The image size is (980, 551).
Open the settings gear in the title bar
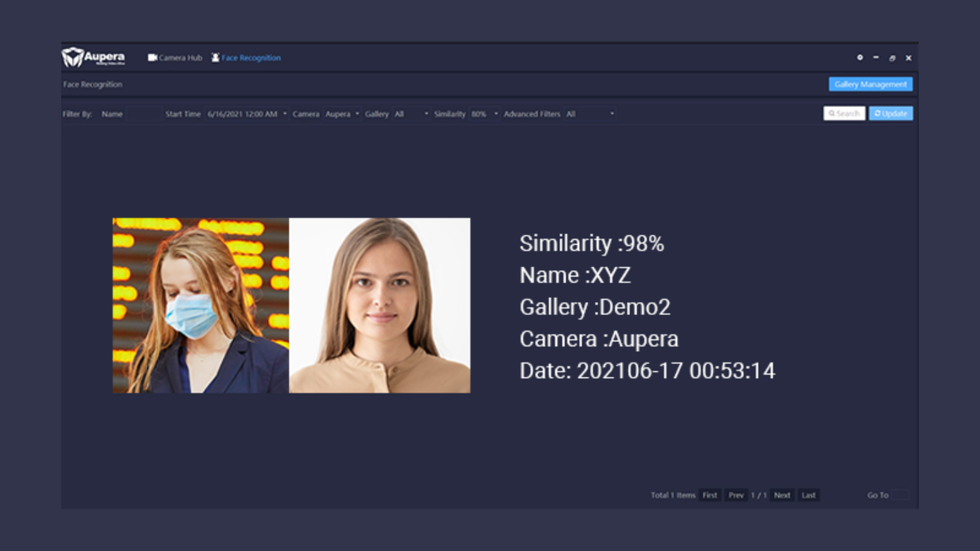[860, 58]
